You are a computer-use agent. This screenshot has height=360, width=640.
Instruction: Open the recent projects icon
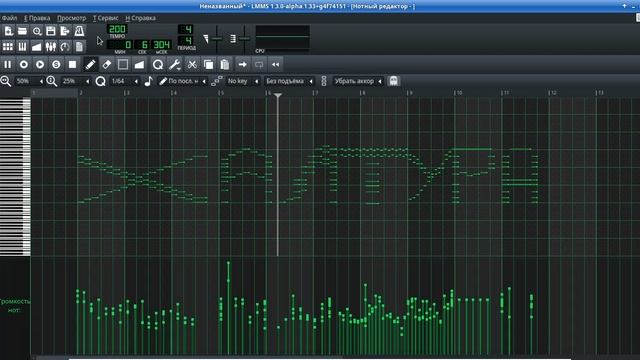pyautogui.click(x=37, y=31)
